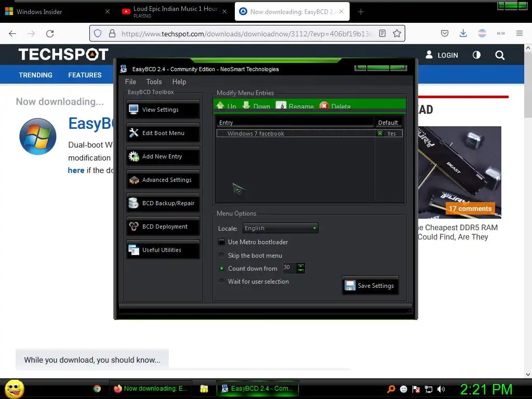Click Save Settings button
The width and height of the screenshot is (532, 399).
[370, 286]
